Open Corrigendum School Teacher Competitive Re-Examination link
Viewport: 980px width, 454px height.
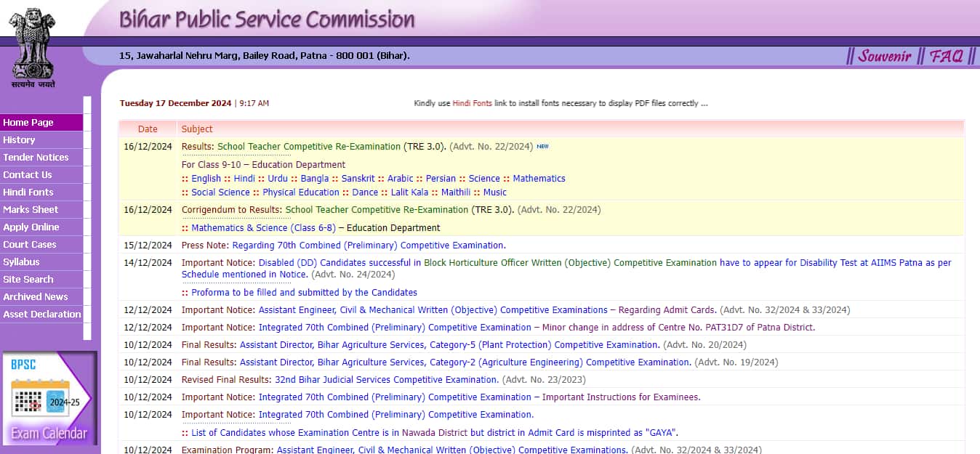pos(377,210)
